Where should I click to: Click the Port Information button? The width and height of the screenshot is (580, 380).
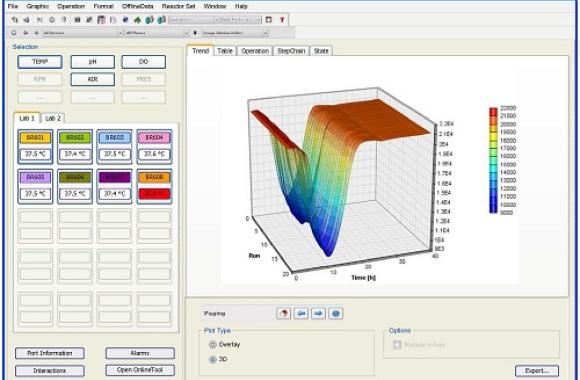[x=50, y=353]
